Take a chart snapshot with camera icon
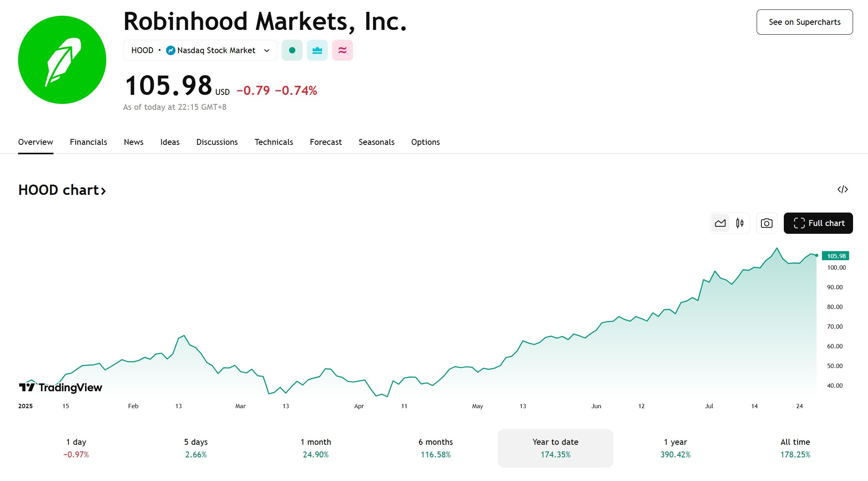Image resolution: width=868 pixels, height=481 pixels. pyautogui.click(x=766, y=223)
